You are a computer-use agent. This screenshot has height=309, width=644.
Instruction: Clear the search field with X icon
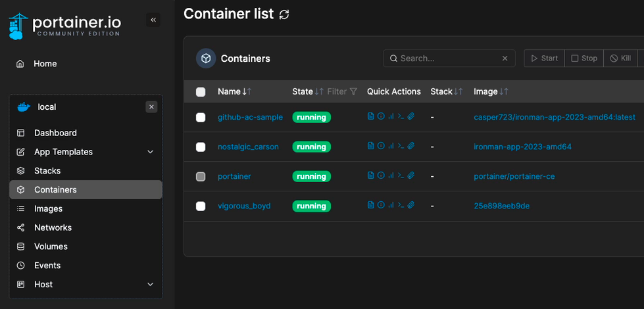click(505, 59)
